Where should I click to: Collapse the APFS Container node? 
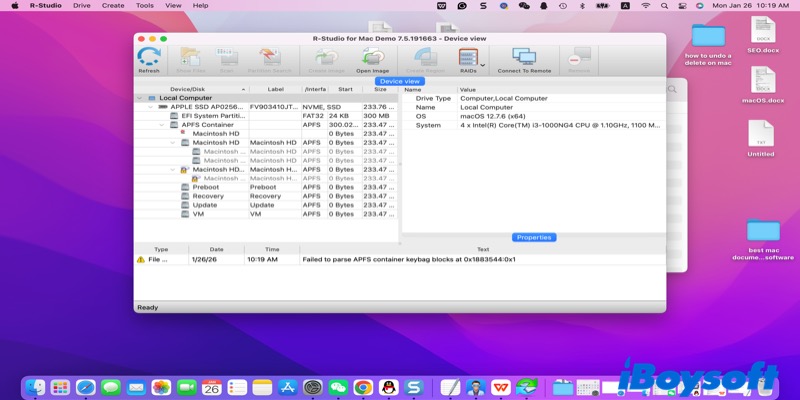click(x=163, y=125)
